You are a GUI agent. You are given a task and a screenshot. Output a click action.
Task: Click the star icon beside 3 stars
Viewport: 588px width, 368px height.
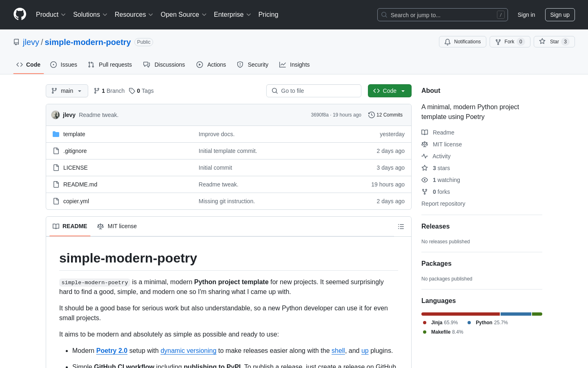click(x=425, y=168)
